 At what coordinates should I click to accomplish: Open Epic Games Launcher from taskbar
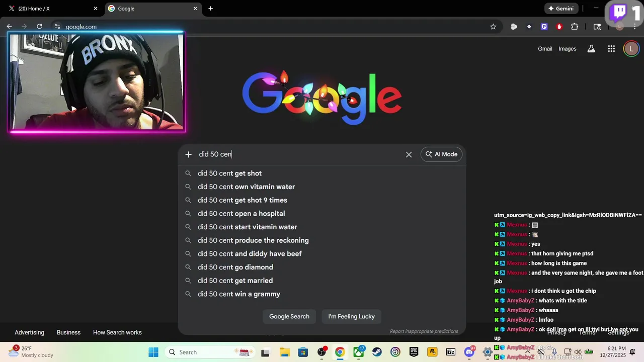click(x=414, y=352)
